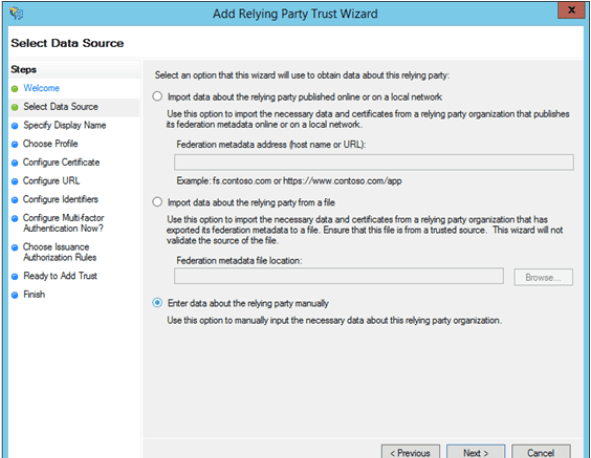This screenshot has width=591, height=458.
Task: Click the green bullet beside Welcome step
Action: pyautogui.click(x=15, y=89)
